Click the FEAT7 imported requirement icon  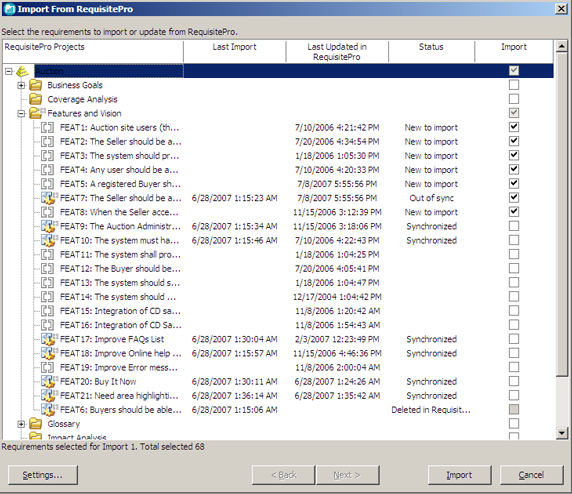click(49, 198)
